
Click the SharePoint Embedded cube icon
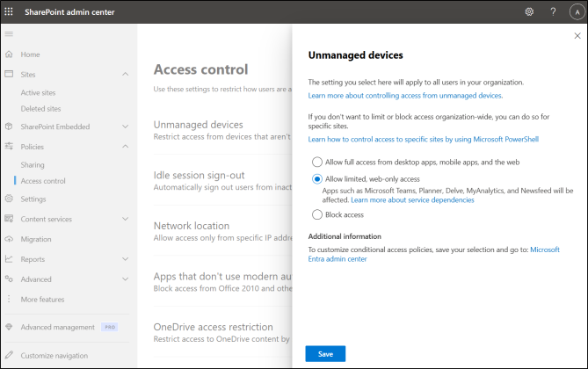(9, 127)
